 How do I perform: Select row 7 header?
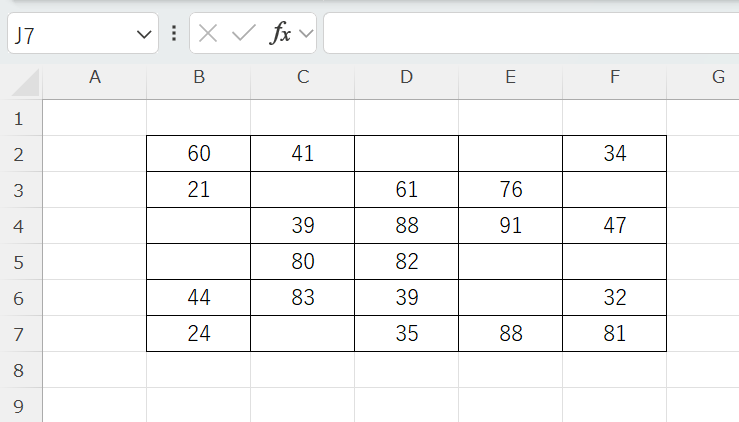(19, 334)
